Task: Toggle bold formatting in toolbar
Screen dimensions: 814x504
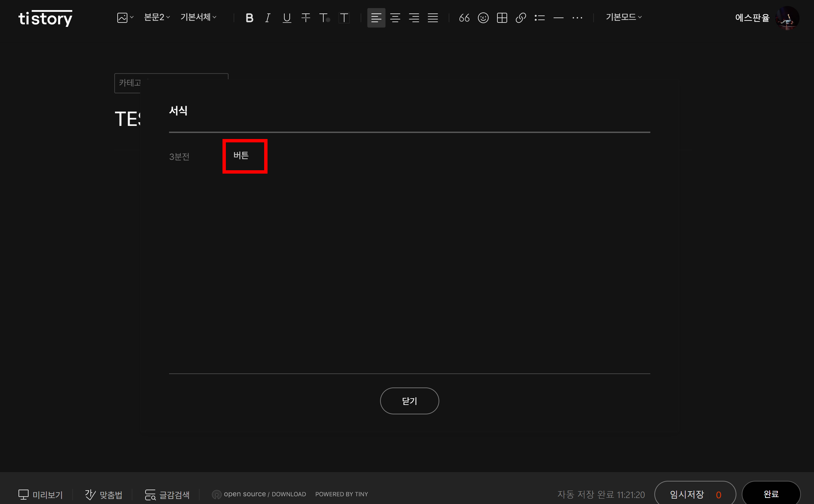Action: [249, 18]
